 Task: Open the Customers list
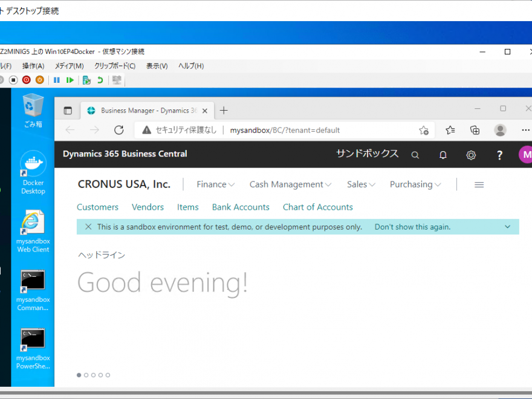click(97, 207)
